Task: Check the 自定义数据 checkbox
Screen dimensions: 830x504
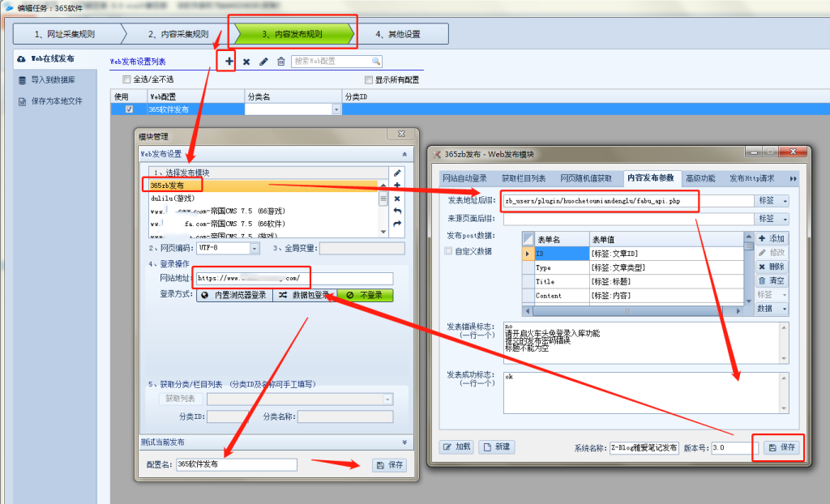Action: click(448, 251)
